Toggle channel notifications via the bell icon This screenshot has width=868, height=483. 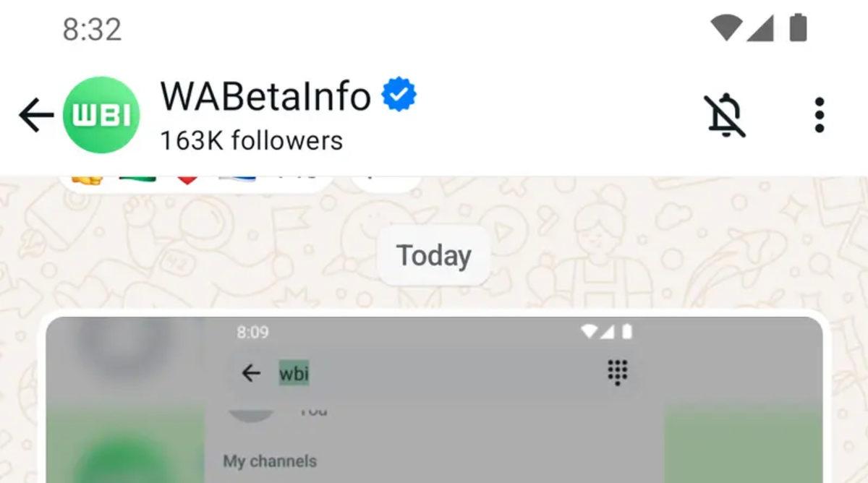click(726, 115)
